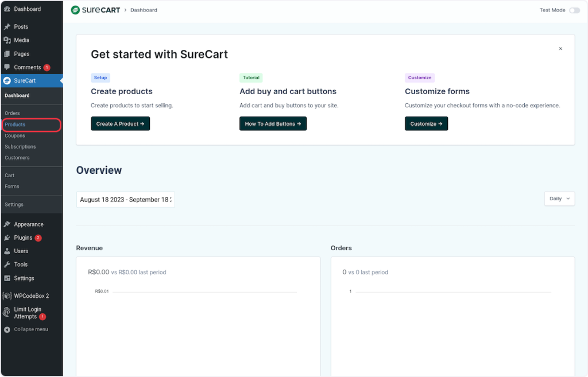588x377 pixels.
Task: Click the Media icon in sidebar
Action: pyautogui.click(x=7, y=40)
